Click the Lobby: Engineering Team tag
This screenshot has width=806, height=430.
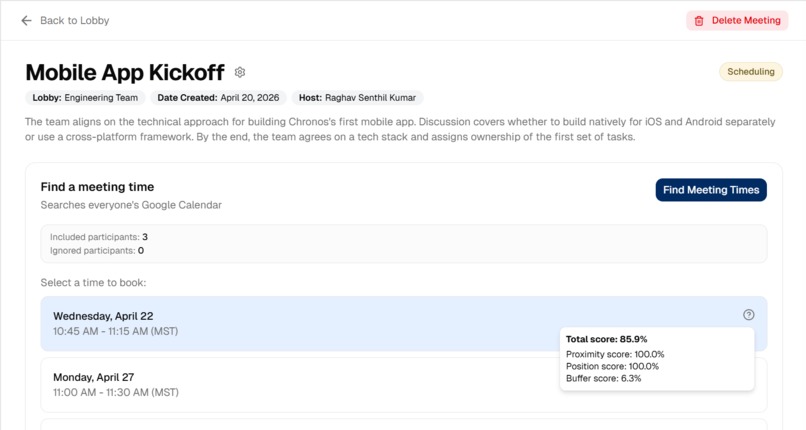click(85, 98)
